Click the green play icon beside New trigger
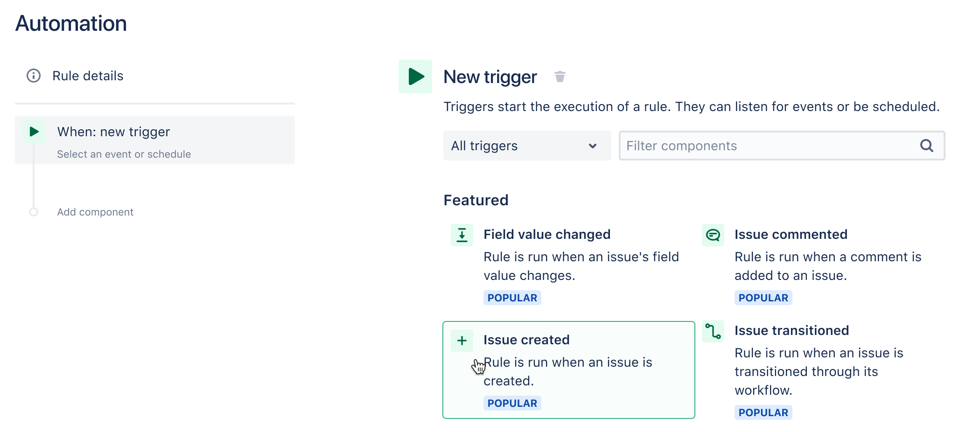 pos(415,77)
